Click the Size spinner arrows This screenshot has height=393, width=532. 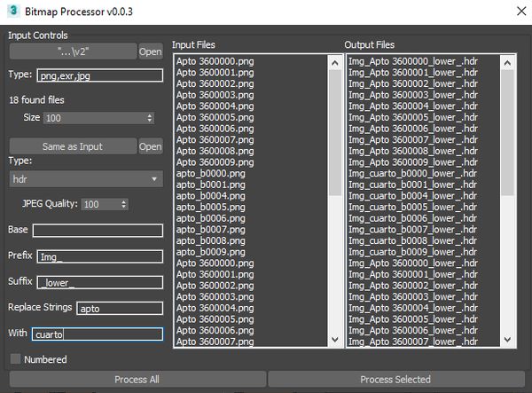point(150,118)
